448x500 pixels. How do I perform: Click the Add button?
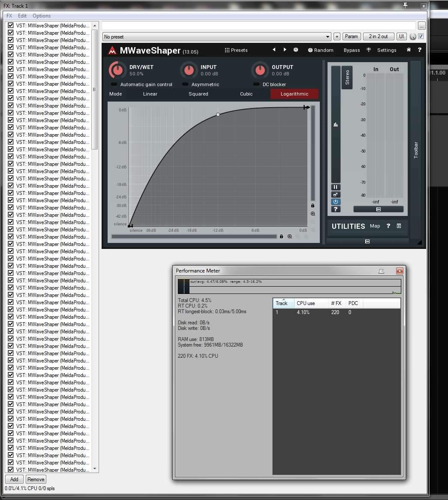14,479
